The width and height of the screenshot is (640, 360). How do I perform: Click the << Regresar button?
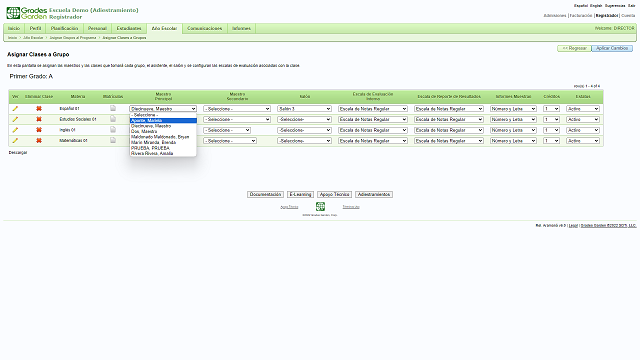tap(574, 48)
